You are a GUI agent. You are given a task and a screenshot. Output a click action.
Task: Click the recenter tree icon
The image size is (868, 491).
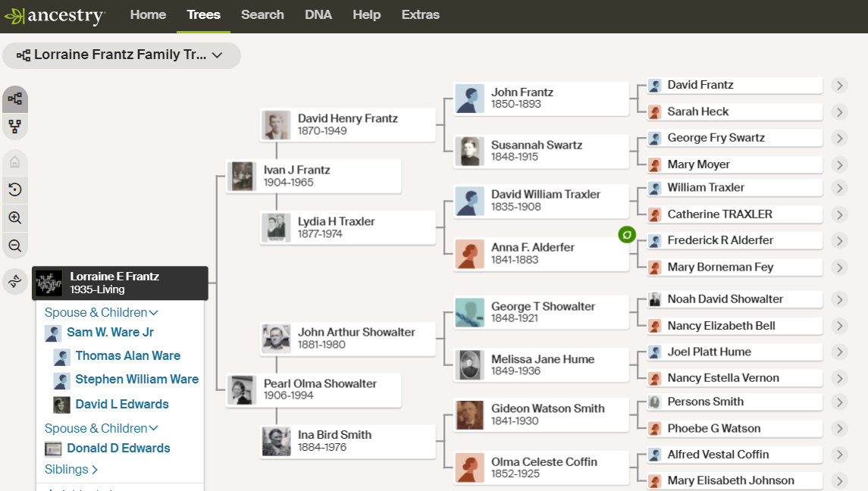point(15,190)
